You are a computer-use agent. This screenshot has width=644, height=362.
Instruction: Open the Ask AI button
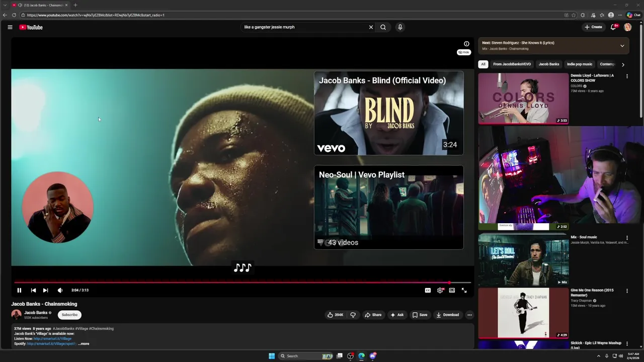click(396, 315)
